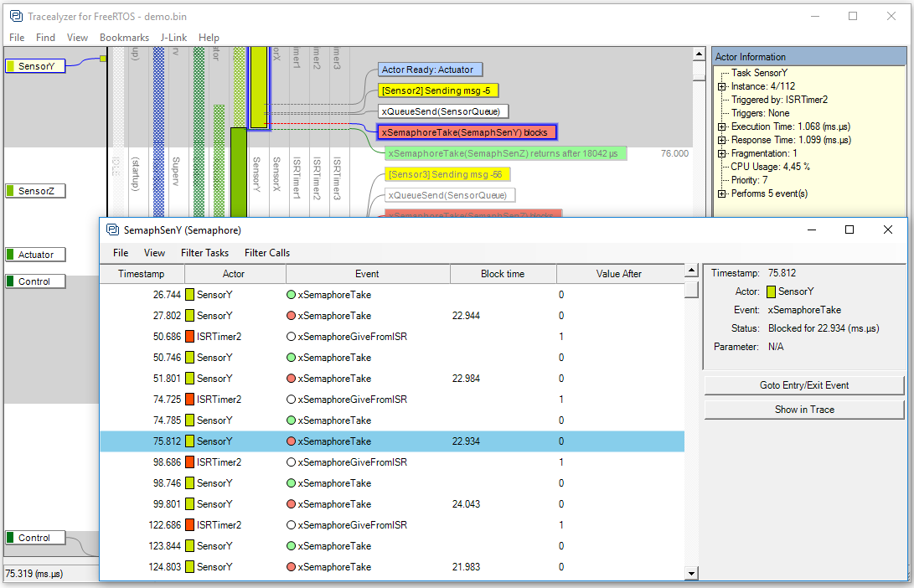
Task: Click the red event icon at 51.801
Action: point(291,379)
